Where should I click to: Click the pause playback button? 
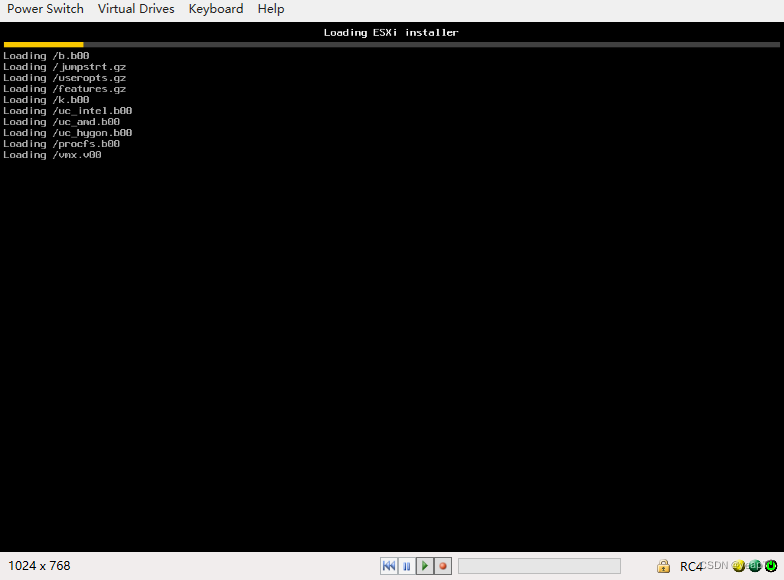click(406, 566)
